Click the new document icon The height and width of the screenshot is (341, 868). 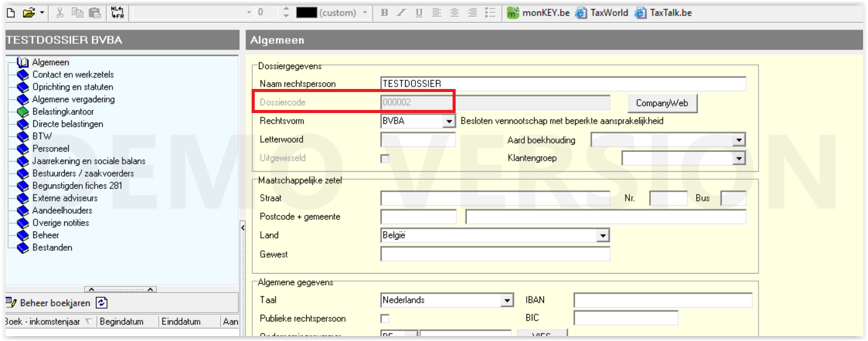tap(12, 12)
